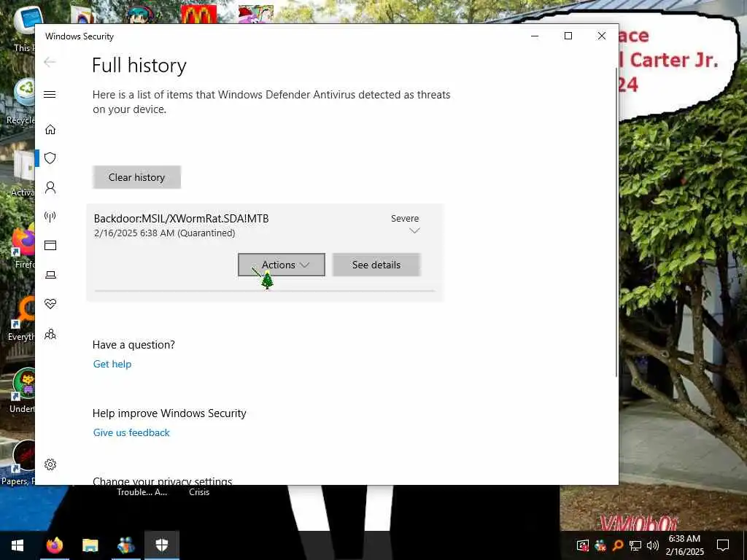Open the notification center icon

[723, 545]
